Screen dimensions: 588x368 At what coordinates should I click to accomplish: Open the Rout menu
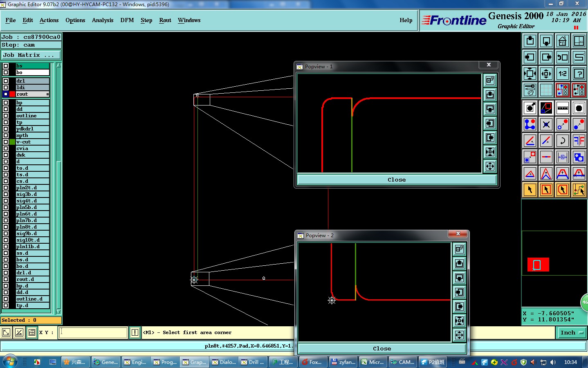point(165,20)
